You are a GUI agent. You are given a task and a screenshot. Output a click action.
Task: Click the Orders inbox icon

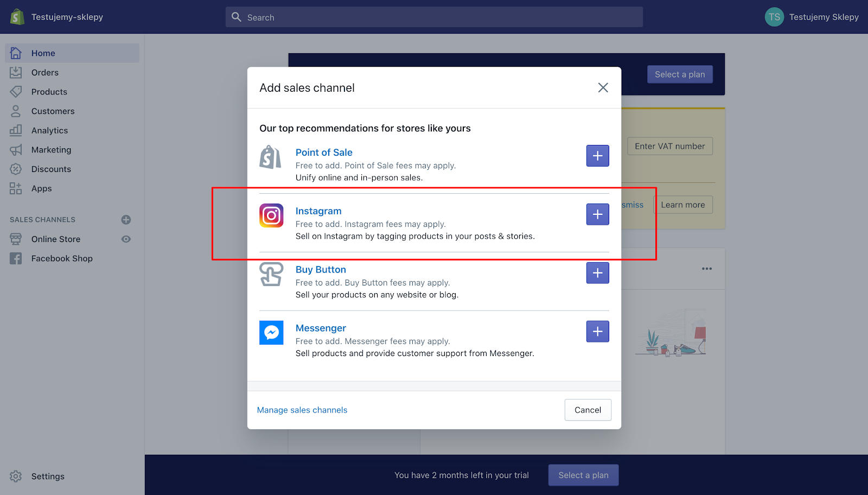click(16, 72)
